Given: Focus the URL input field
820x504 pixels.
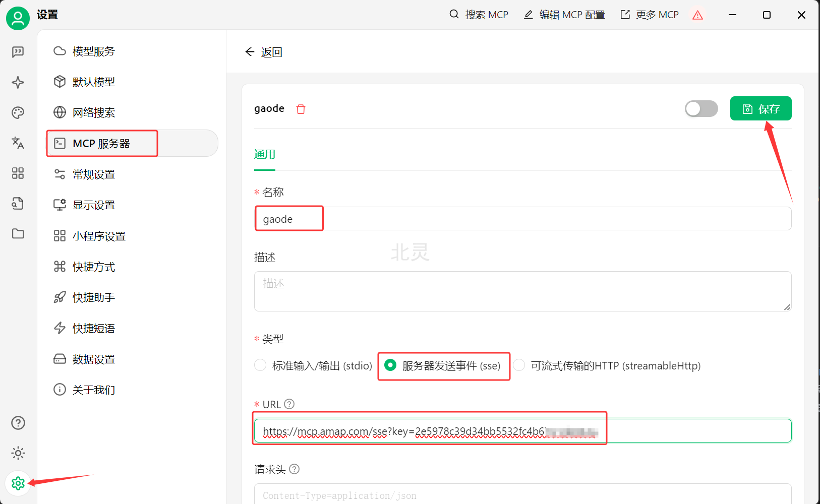Looking at the screenshot, I should coord(522,431).
